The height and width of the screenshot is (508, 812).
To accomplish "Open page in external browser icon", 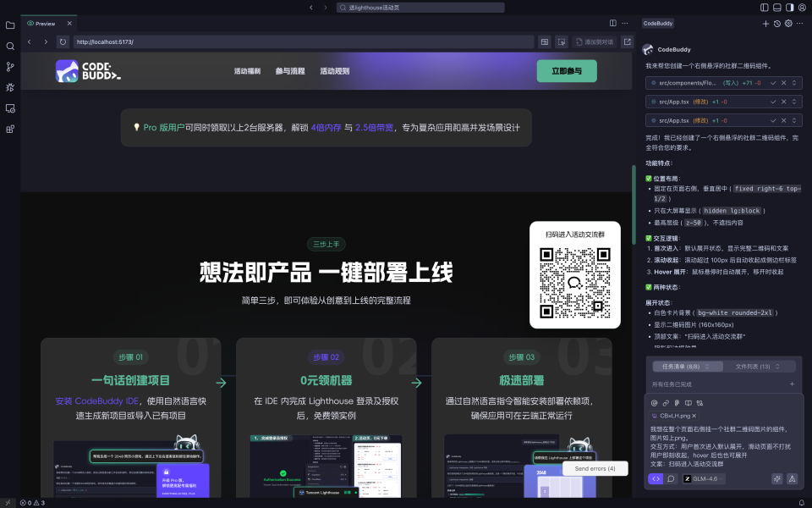I will pyautogui.click(x=628, y=41).
